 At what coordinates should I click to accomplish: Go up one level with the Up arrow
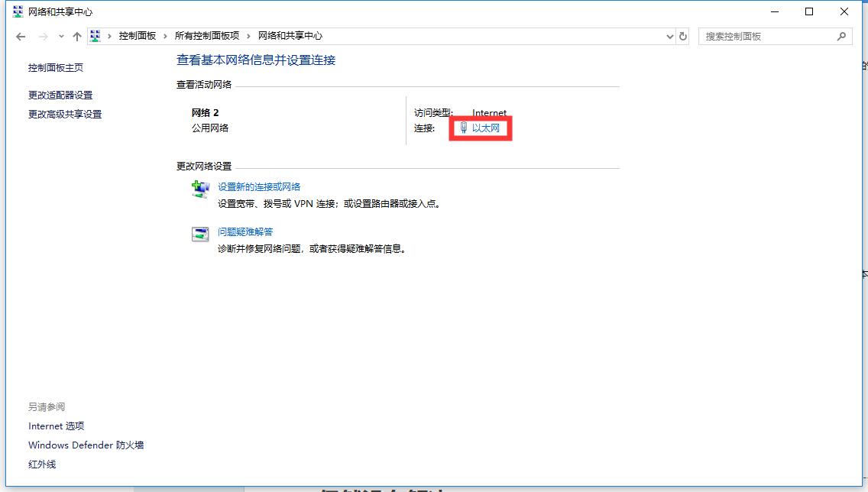pos(76,37)
